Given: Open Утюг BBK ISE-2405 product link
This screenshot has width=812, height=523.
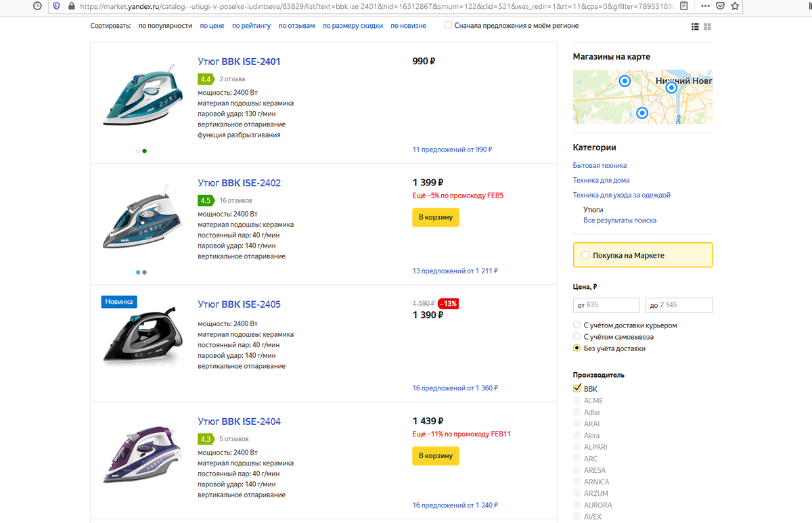Looking at the screenshot, I should pyautogui.click(x=239, y=304).
